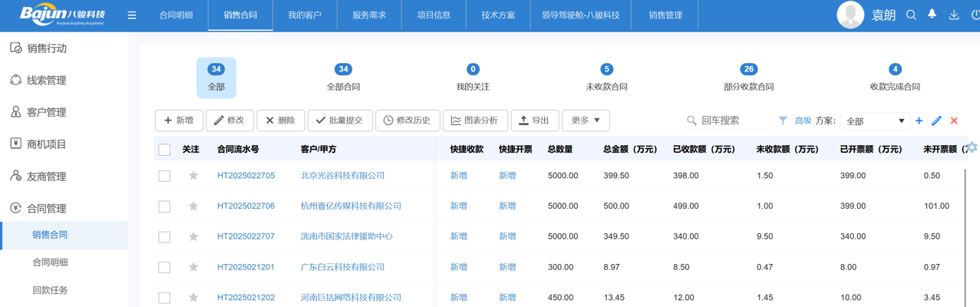Click the blue pencil edit scheme icon
Viewport: 980px width, 307px height.
pyautogui.click(x=936, y=120)
